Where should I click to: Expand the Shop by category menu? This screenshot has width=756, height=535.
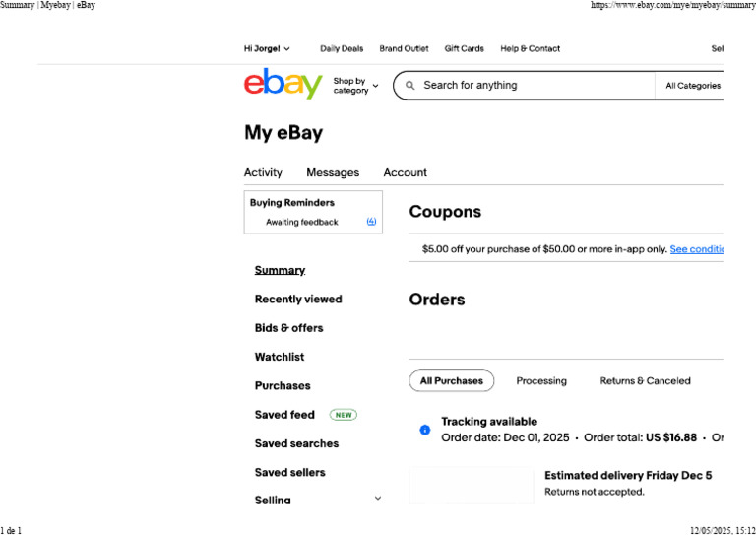point(355,86)
